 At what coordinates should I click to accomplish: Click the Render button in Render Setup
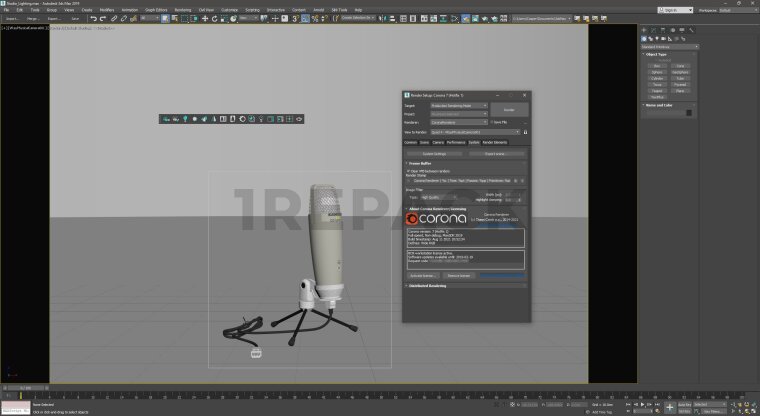point(509,108)
